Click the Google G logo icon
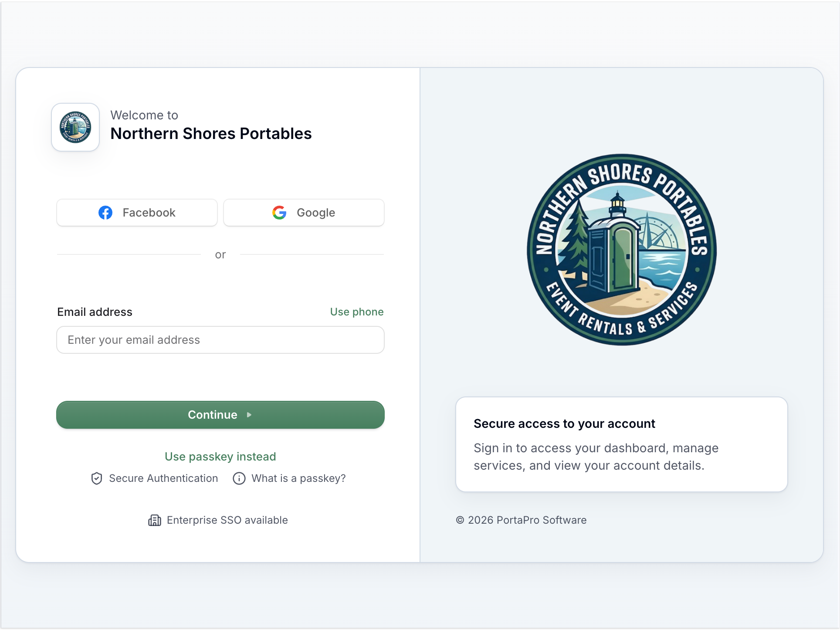Screen dimensions: 840x630 [x=279, y=213]
